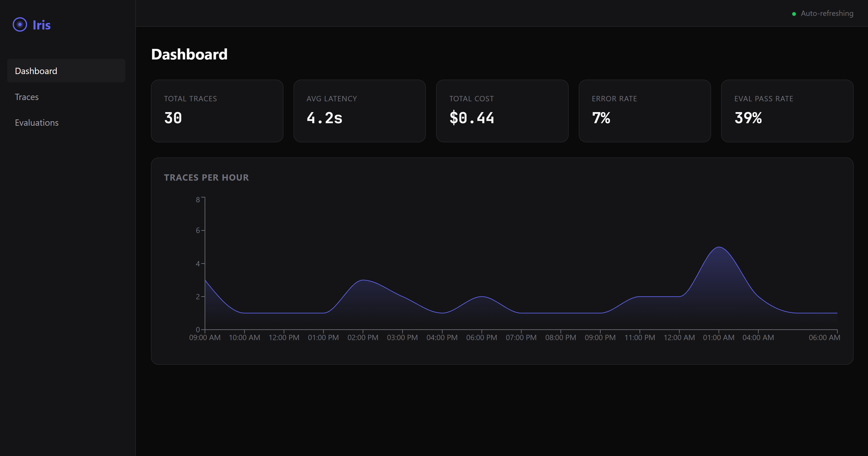Navigate to the Traces page
The image size is (868, 456).
pyautogui.click(x=27, y=97)
